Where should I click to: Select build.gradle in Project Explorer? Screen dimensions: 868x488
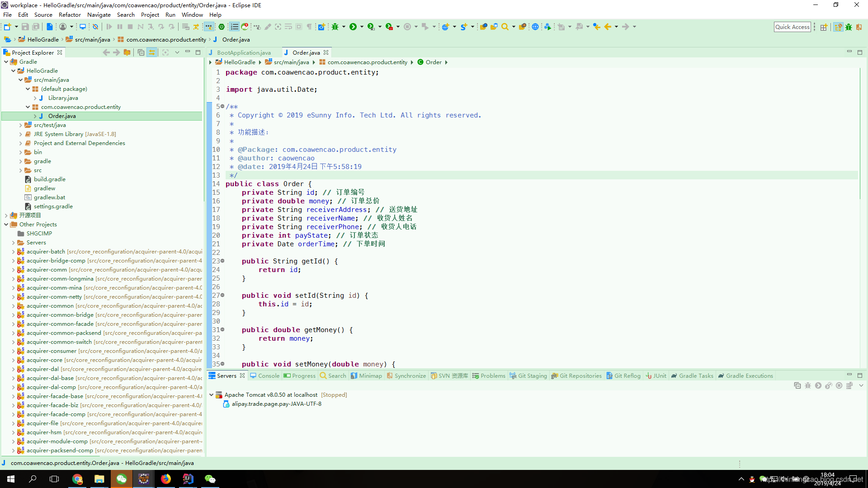[50, 179]
